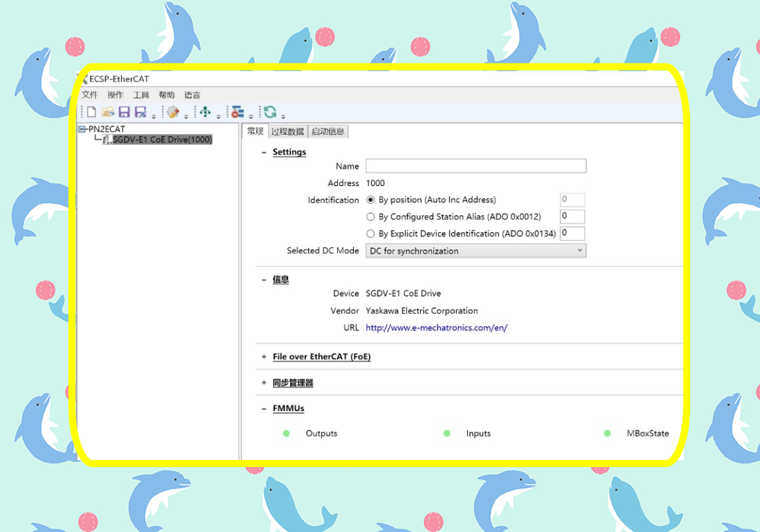The height and width of the screenshot is (532, 760).
Task: Select By Configured Station Alias option
Action: coord(371,216)
